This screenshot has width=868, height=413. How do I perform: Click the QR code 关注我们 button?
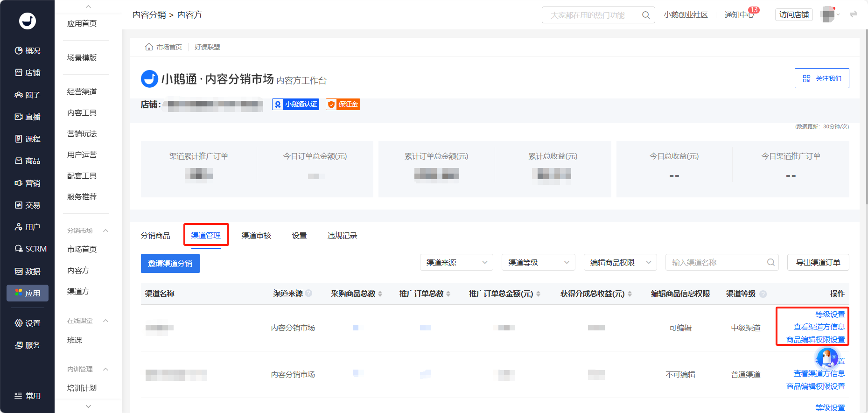(822, 78)
